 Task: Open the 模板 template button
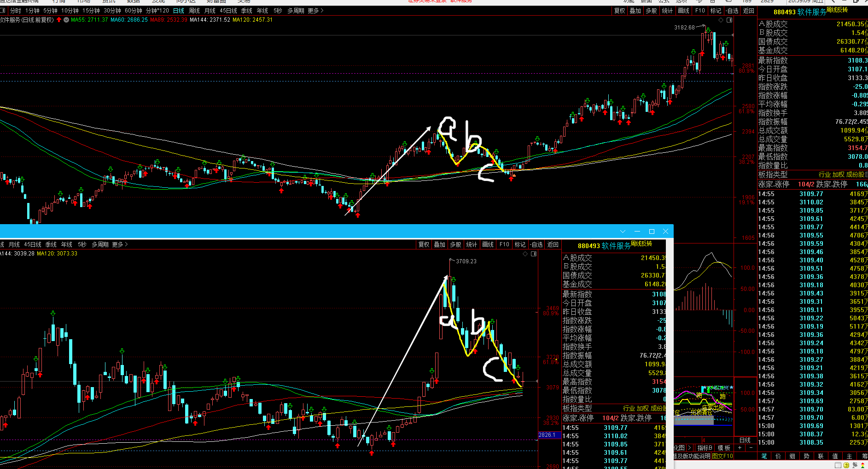[724, 448]
